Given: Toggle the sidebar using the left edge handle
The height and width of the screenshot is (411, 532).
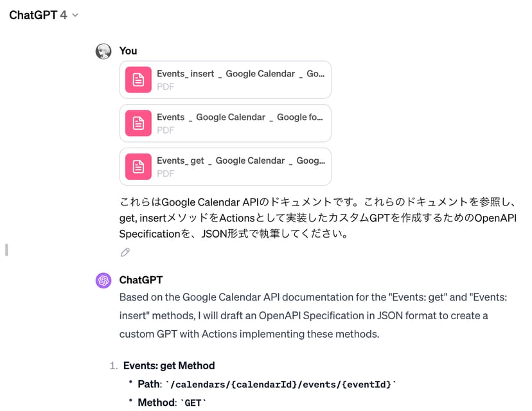Looking at the screenshot, I should coord(6,250).
